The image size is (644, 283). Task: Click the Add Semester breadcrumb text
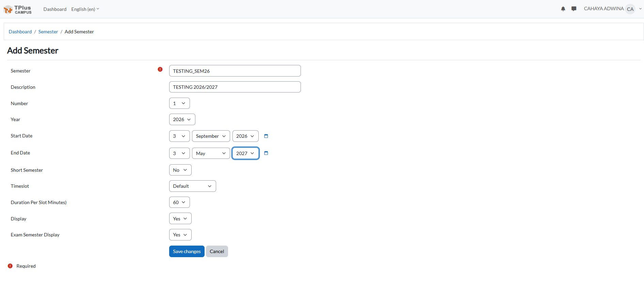click(x=79, y=32)
